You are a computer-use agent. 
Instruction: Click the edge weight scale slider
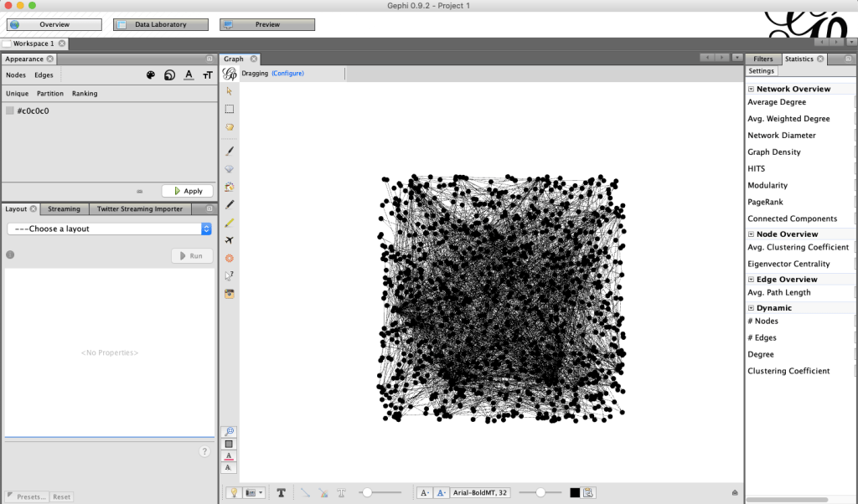[x=381, y=492]
